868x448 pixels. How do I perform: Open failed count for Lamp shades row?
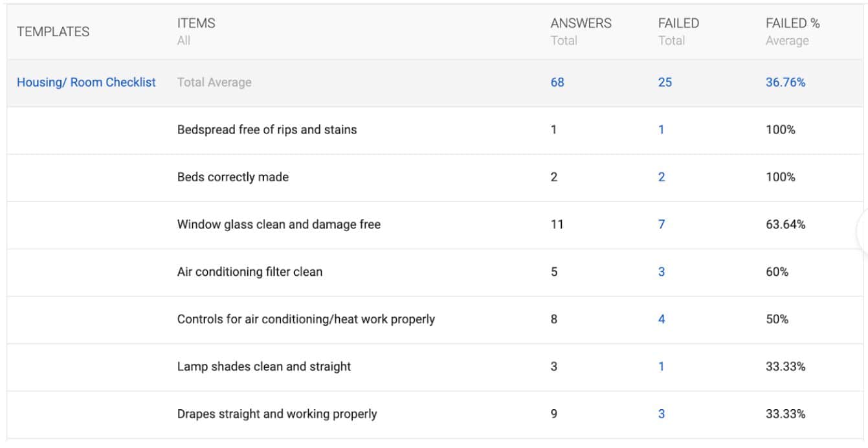[662, 366]
